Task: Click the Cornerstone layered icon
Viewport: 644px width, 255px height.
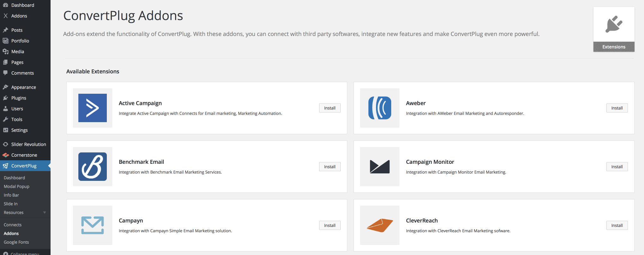Action: 5,155
